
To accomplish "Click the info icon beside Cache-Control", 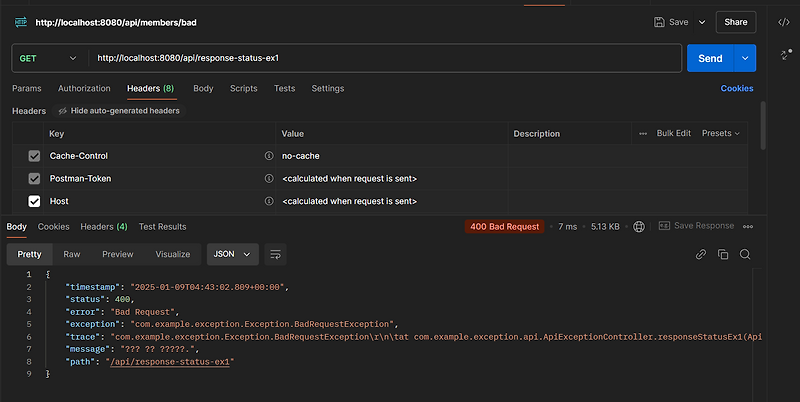I will tap(268, 156).
